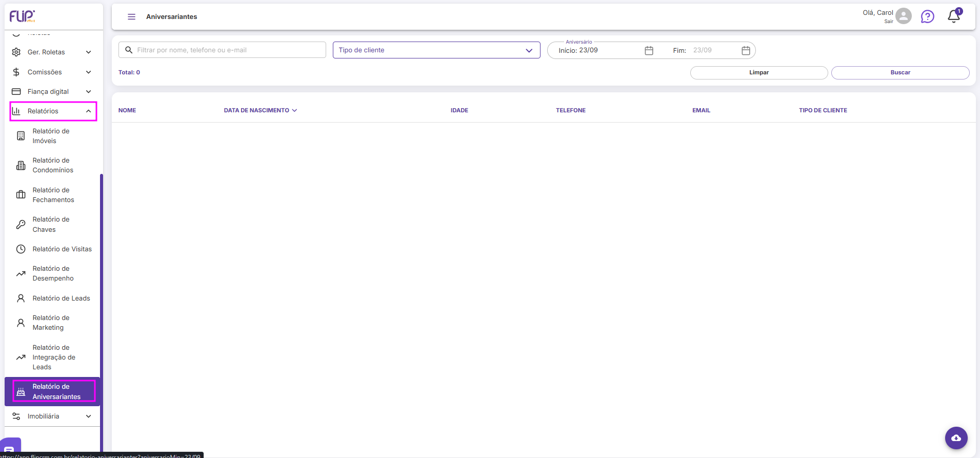Click the NOME column header
Image resolution: width=980 pixels, height=458 pixels.
click(x=127, y=110)
